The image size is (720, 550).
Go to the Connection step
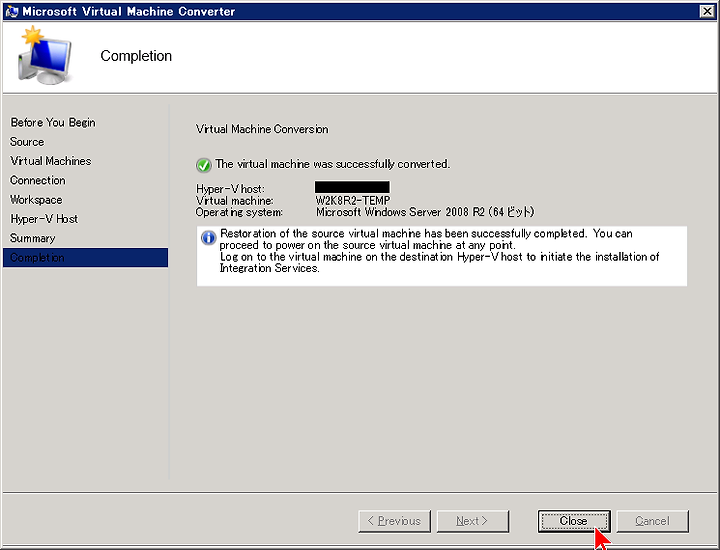coord(38,180)
